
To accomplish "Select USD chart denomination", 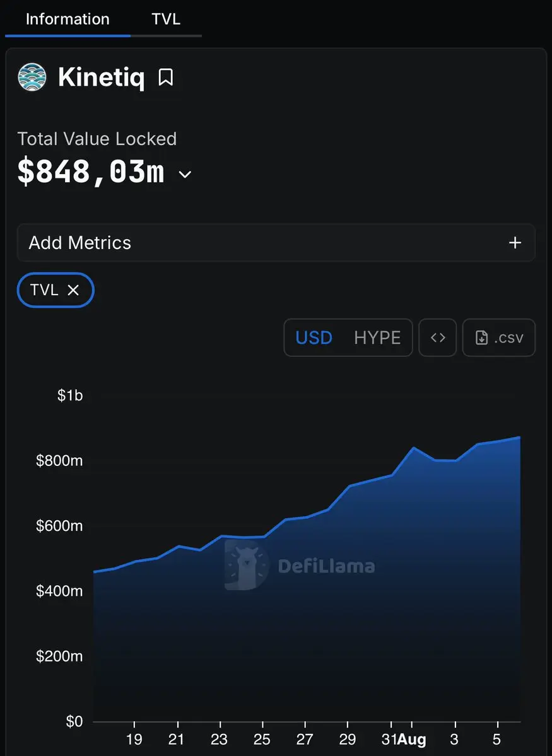I will point(314,337).
